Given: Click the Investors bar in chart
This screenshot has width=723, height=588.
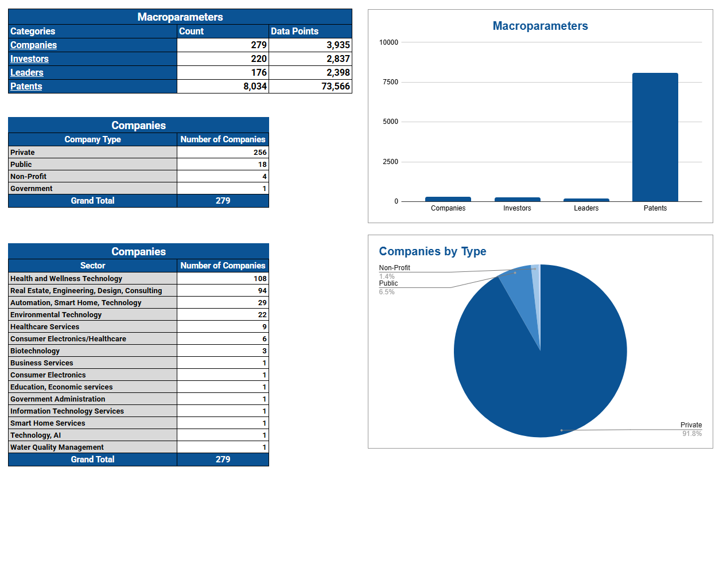Looking at the screenshot, I should click(517, 200).
